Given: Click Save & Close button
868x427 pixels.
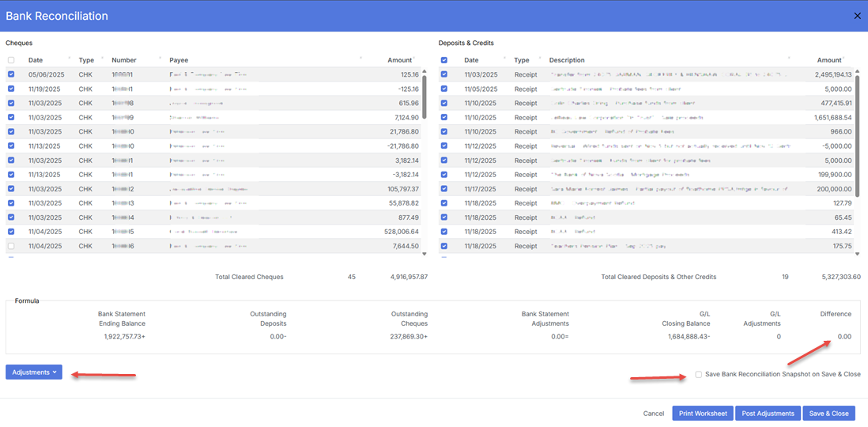Looking at the screenshot, I should tap(828, 414).
